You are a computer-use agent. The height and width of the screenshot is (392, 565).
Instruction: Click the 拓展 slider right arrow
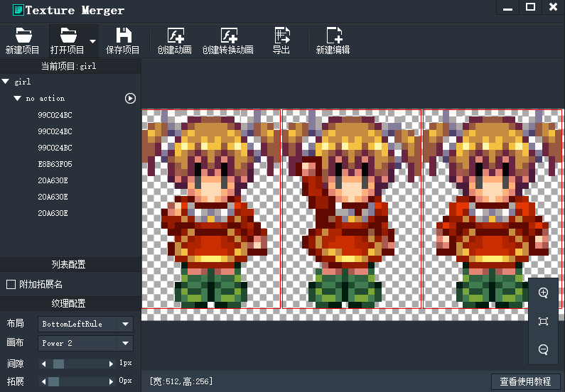click(x=112, y=381)
